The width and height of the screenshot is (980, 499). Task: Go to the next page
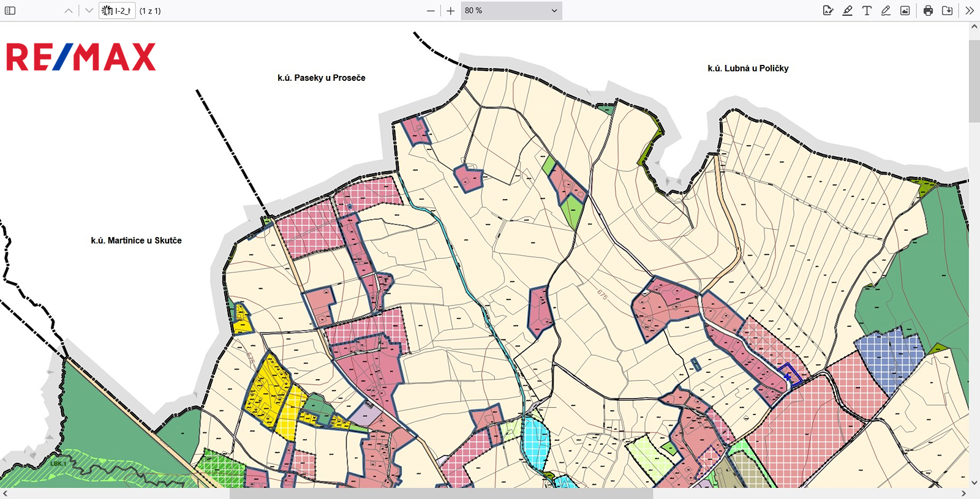[89, 10]
